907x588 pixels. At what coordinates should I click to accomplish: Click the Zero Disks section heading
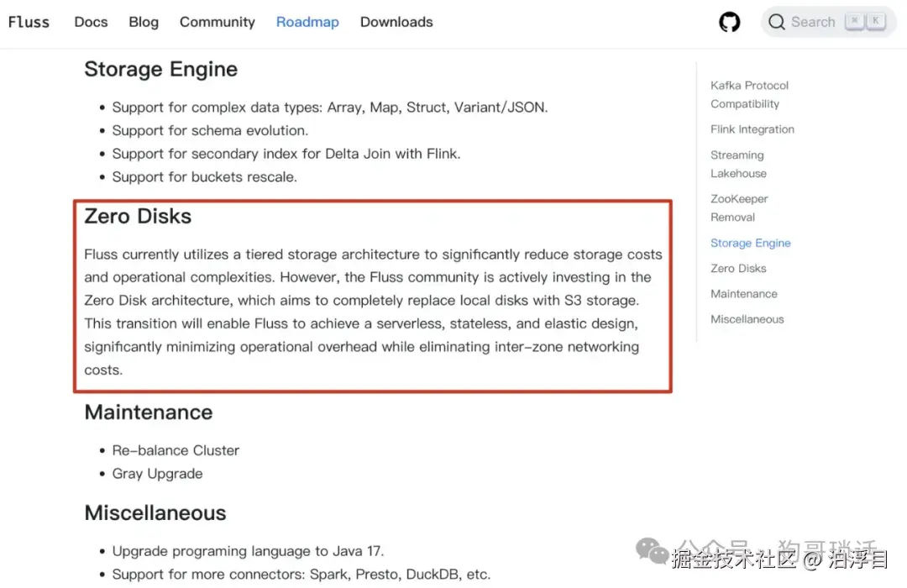point(138,216)
